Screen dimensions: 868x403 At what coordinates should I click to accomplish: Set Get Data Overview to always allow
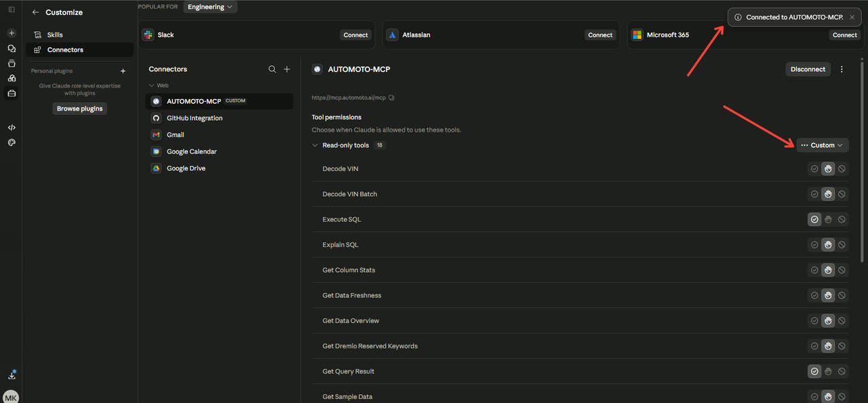pos(814,321)
